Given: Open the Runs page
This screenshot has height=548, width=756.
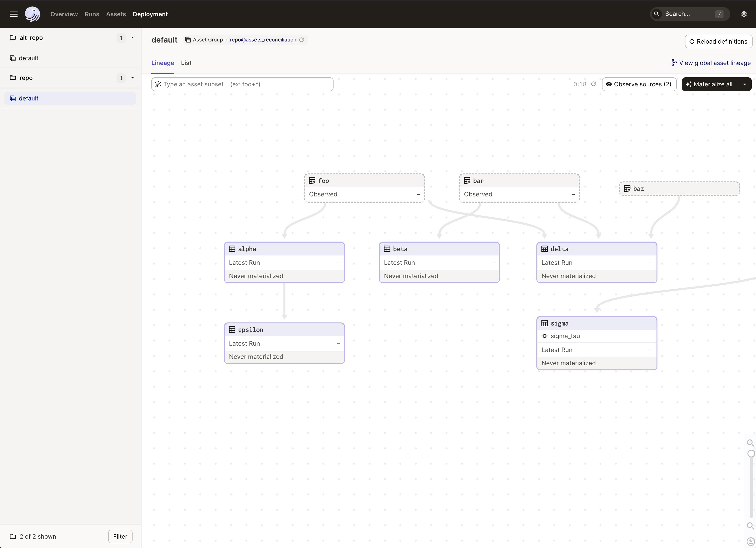Looking at the screenshot, I should (x=92, y=14).
